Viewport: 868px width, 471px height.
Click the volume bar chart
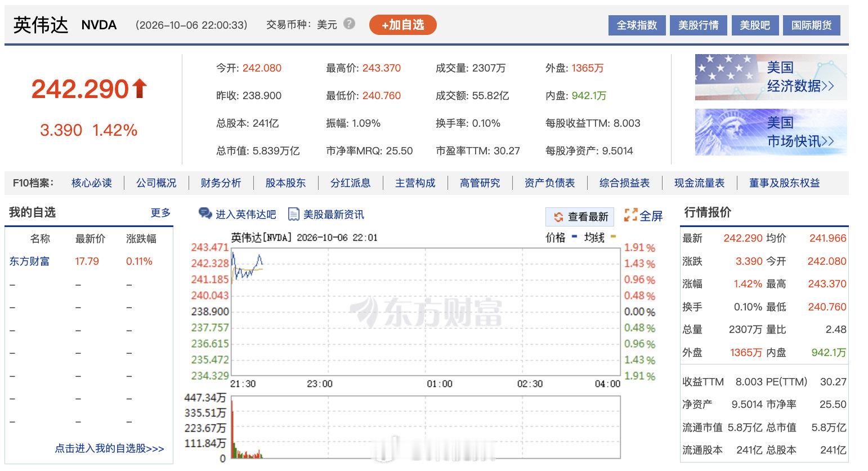[x=426, y=427]
